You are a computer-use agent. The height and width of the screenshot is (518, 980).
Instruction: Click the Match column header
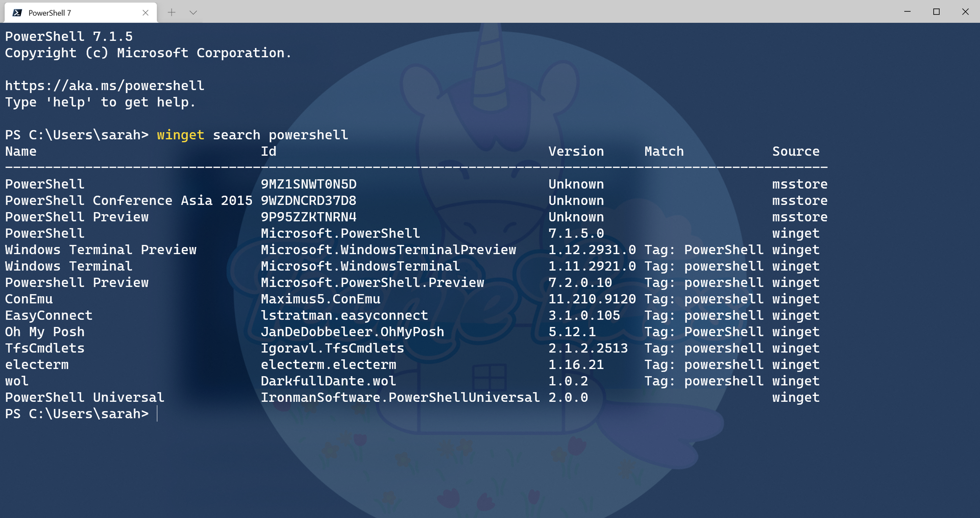click(664, 151)
